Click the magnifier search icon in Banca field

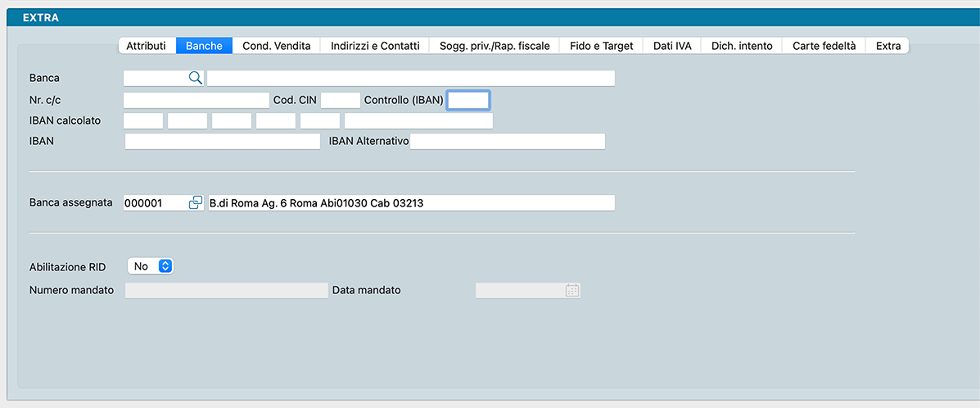pos(195,78)
